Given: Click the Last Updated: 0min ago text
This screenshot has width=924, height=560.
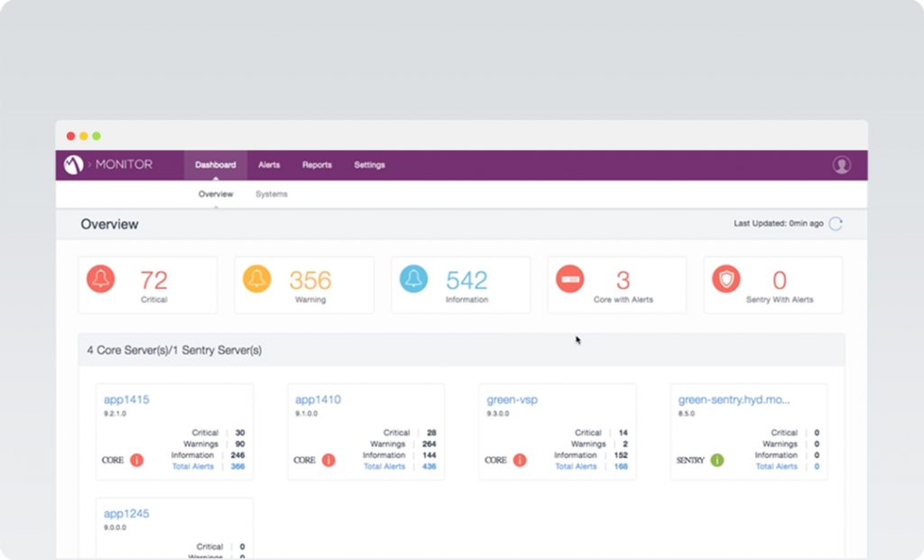Looking at the screenshot, I should (779, 223).
